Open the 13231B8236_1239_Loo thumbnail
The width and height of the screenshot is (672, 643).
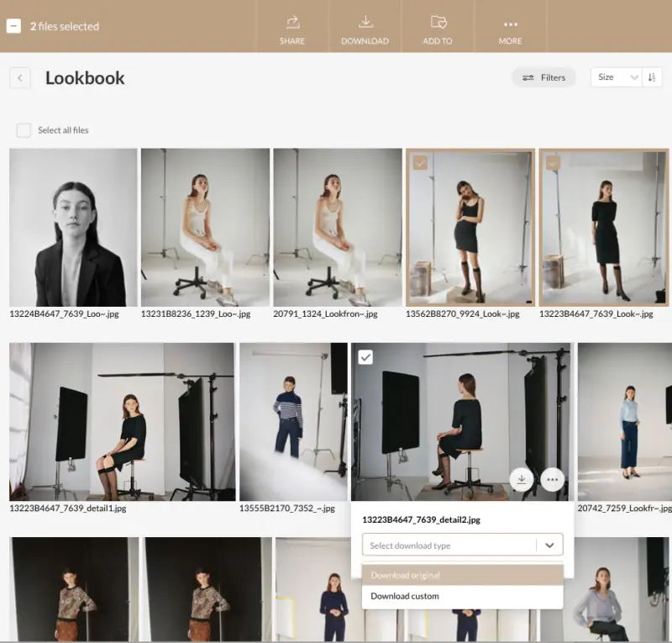pyautogui.click(x=205, y=227)
